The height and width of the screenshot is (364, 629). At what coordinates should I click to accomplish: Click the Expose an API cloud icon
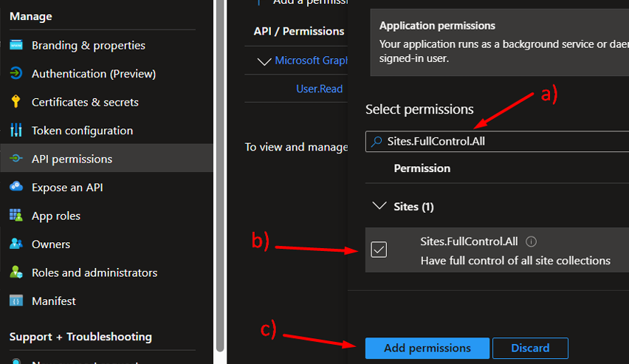coord(16,188)
